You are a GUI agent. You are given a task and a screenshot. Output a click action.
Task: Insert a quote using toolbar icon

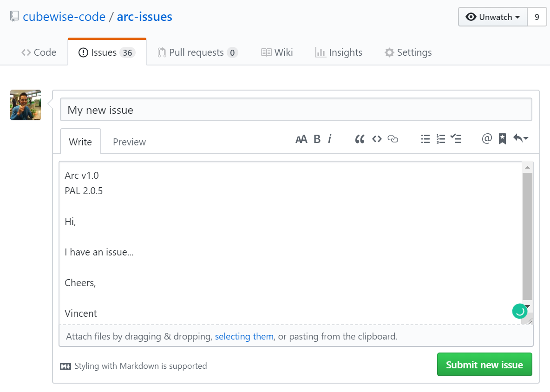[360, 139]
